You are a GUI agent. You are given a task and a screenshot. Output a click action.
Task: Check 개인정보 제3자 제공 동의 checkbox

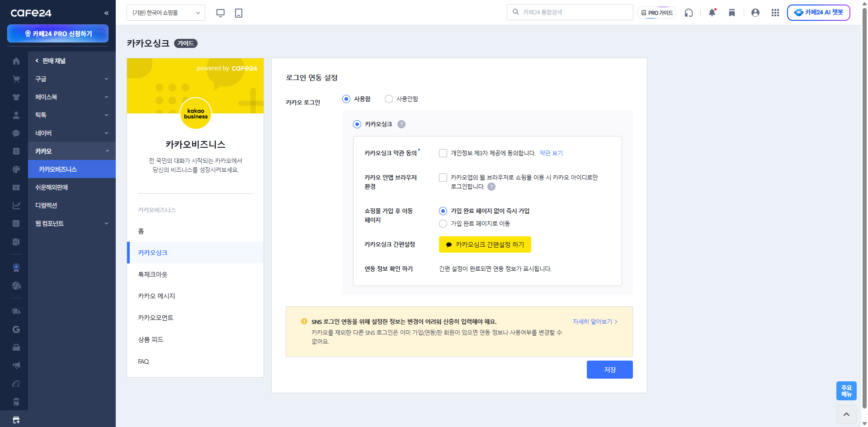[x=443, y=153]
